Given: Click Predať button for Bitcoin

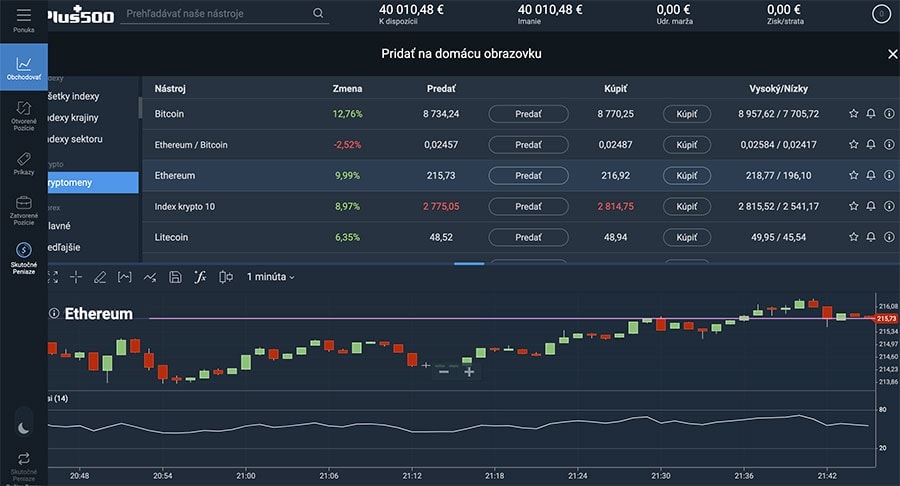Looking at the screenshot, I should 528,114.
